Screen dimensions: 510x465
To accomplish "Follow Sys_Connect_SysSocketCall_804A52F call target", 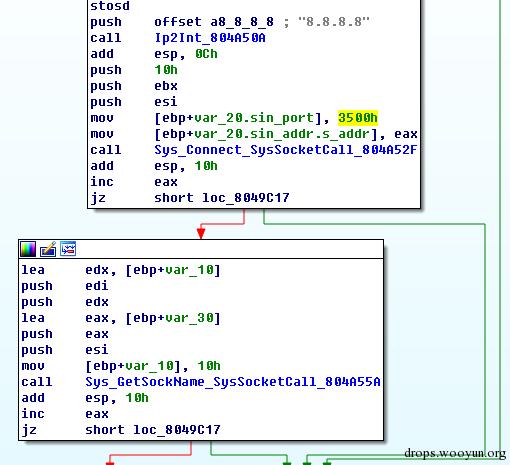I will 285,150.
